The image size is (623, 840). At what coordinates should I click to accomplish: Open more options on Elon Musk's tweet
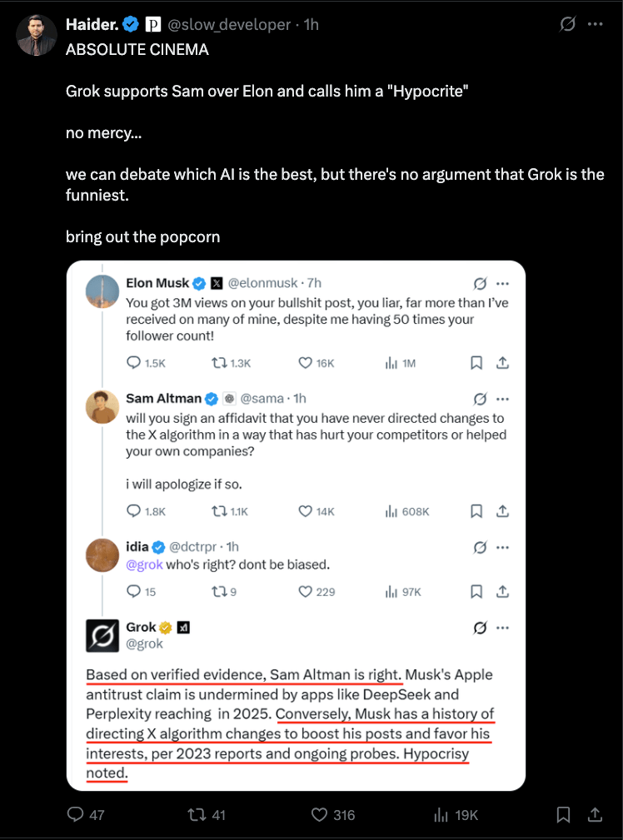tap(502, 283)
